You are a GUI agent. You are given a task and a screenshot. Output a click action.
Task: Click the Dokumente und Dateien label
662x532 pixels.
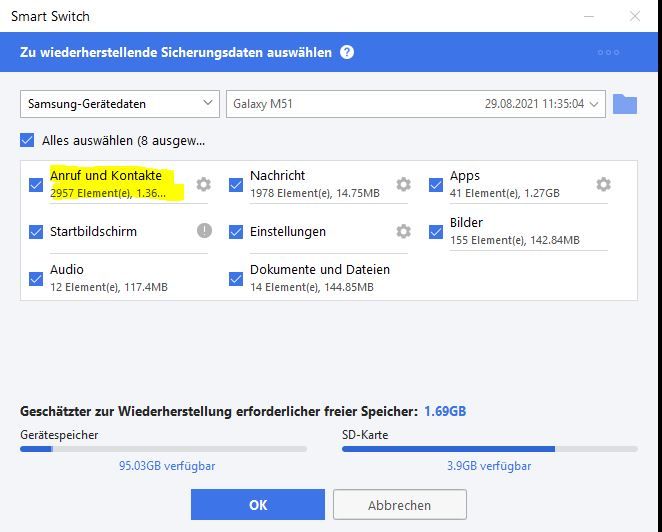tap(320, 269)
